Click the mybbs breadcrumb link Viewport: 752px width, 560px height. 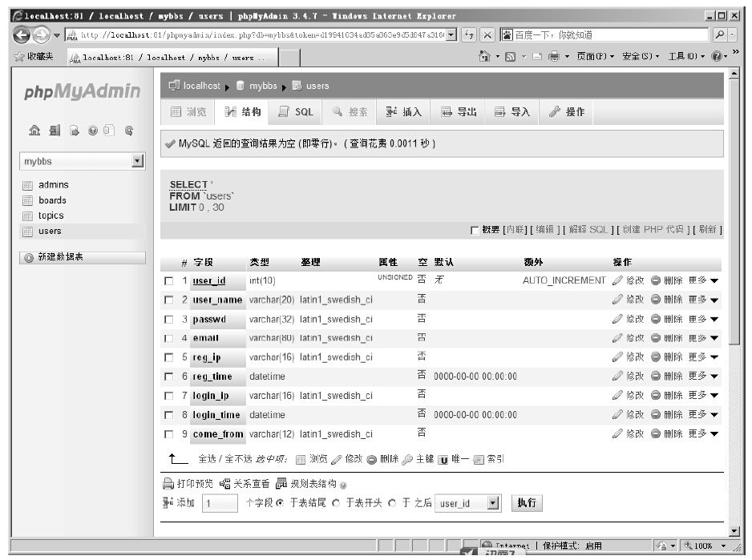(263, 86)
